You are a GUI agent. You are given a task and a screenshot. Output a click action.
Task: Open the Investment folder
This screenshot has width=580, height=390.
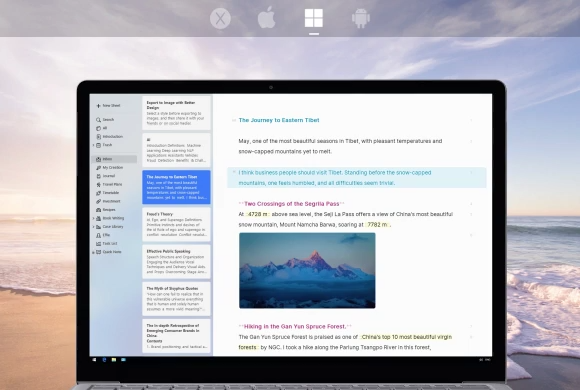click(x=108, y=201)
